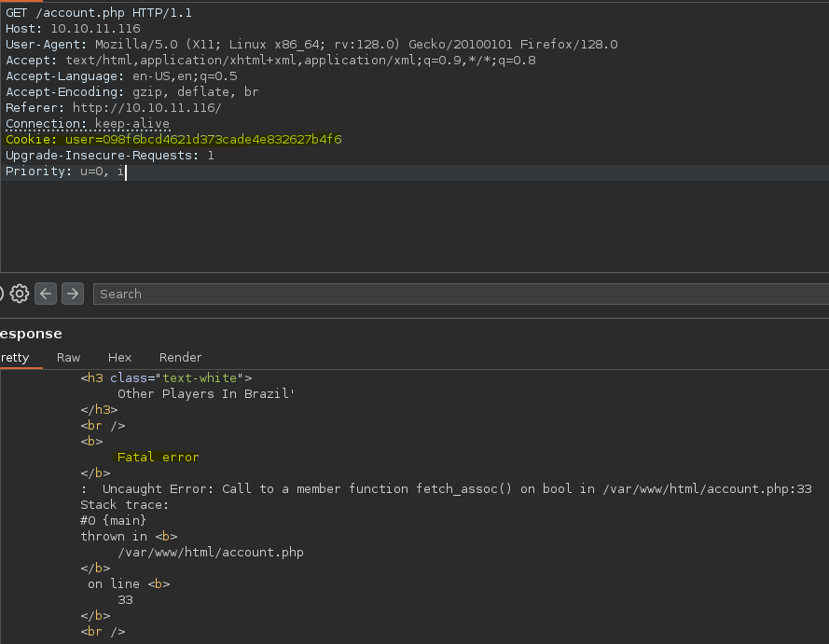Place cursor in the highlighted Cookie header
Screen dimensions: 829x644
point(173,140)
